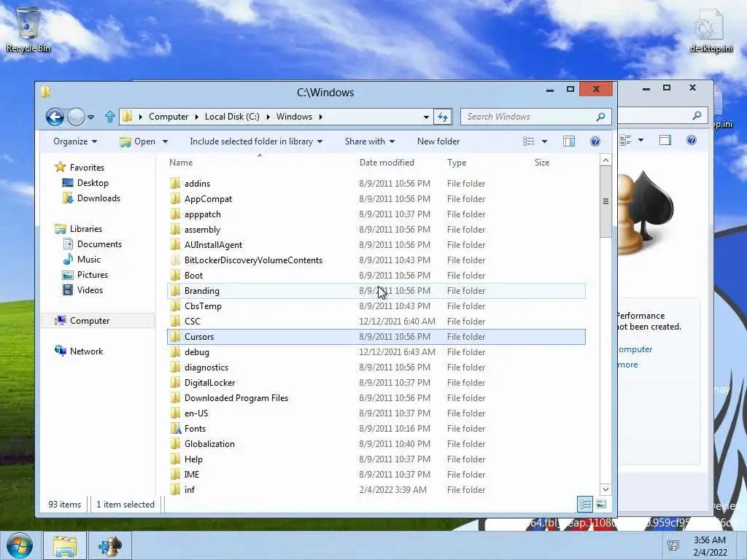Click New folder in the toolbar
This screenshot has height=560, width=747.
click(438, 141)
